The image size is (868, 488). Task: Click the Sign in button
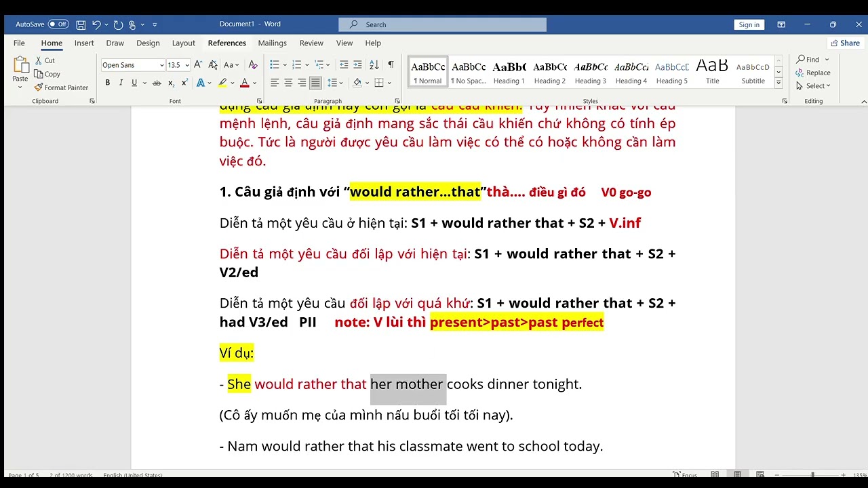tap(749, 24)
